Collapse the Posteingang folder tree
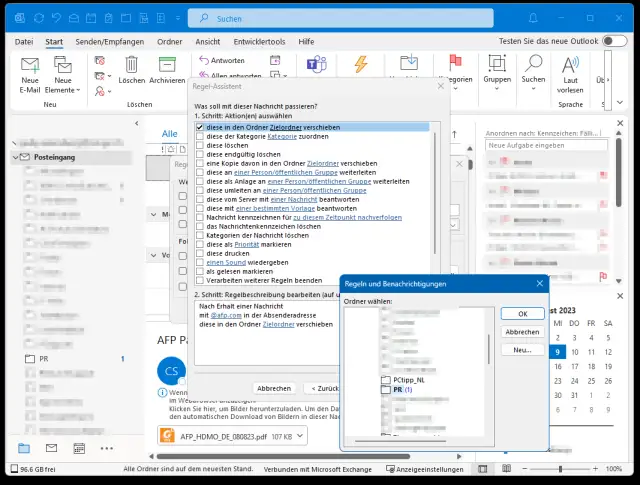Viewport: 640px width, 485px height. pyautogui.click(x=14, y=157)
